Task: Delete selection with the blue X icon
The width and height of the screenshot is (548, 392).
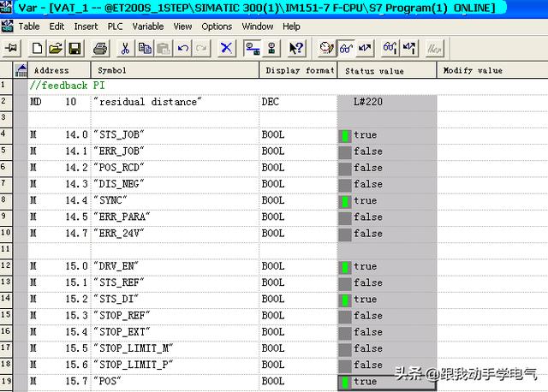Action: 226,48
